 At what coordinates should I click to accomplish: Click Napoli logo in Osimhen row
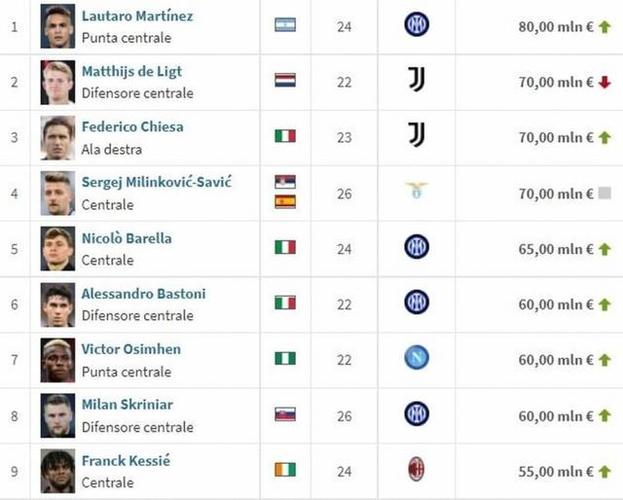coord(416,359)
